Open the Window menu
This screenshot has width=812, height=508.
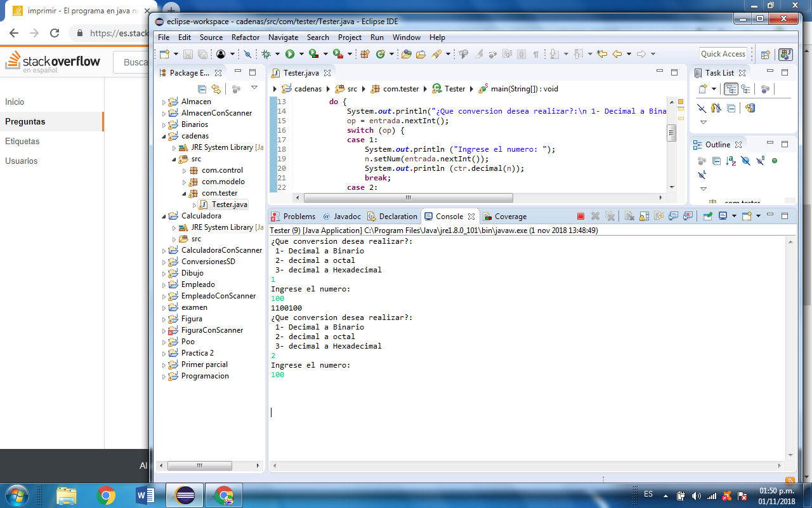pyautogui.click(x=407, y=37)
